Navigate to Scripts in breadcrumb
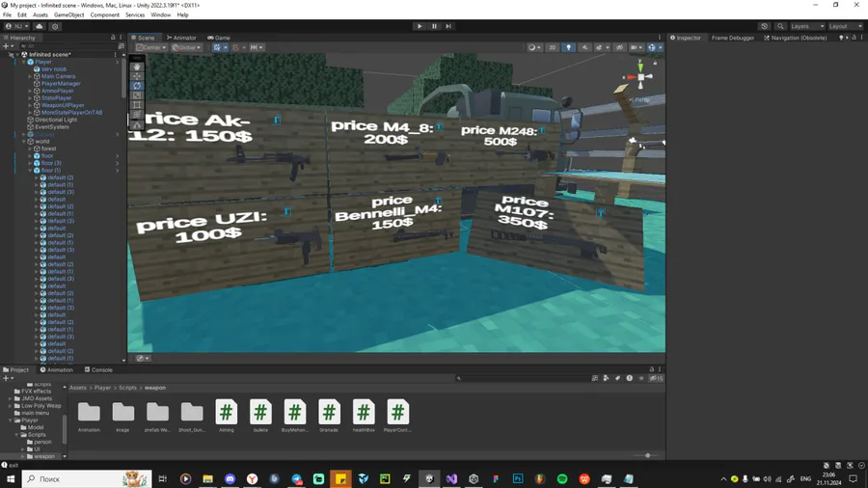Viewport: 868px width, 488px height. point(127,388)
